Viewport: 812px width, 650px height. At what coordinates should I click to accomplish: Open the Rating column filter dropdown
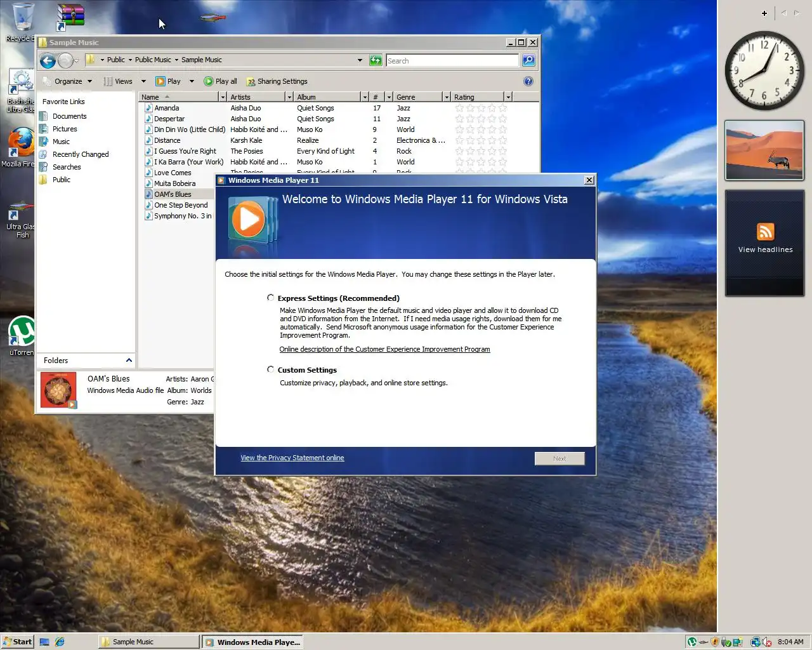508,97
